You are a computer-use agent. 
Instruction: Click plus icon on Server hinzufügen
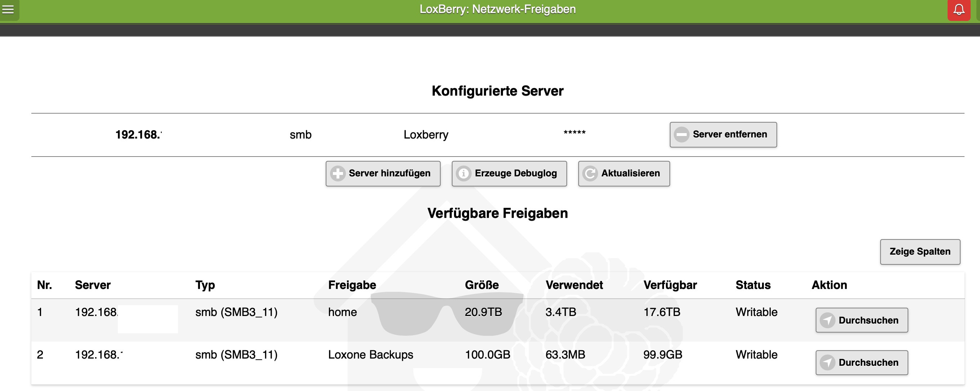point(338,173)
